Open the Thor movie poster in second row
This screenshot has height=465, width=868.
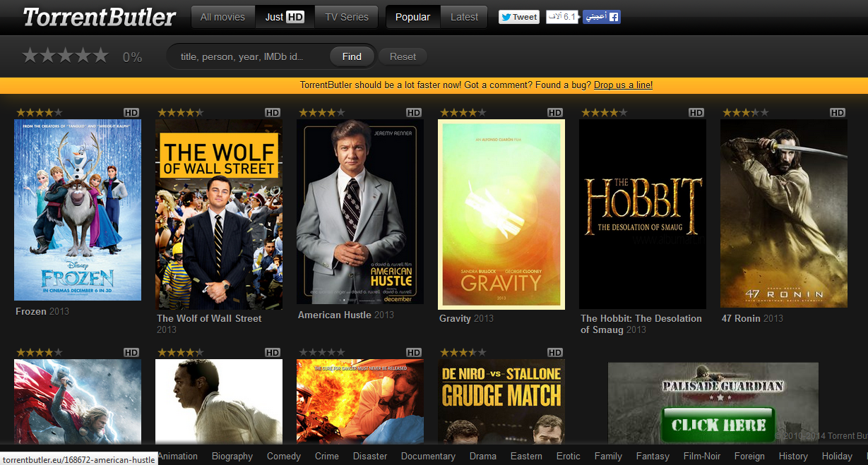[78, 401]
